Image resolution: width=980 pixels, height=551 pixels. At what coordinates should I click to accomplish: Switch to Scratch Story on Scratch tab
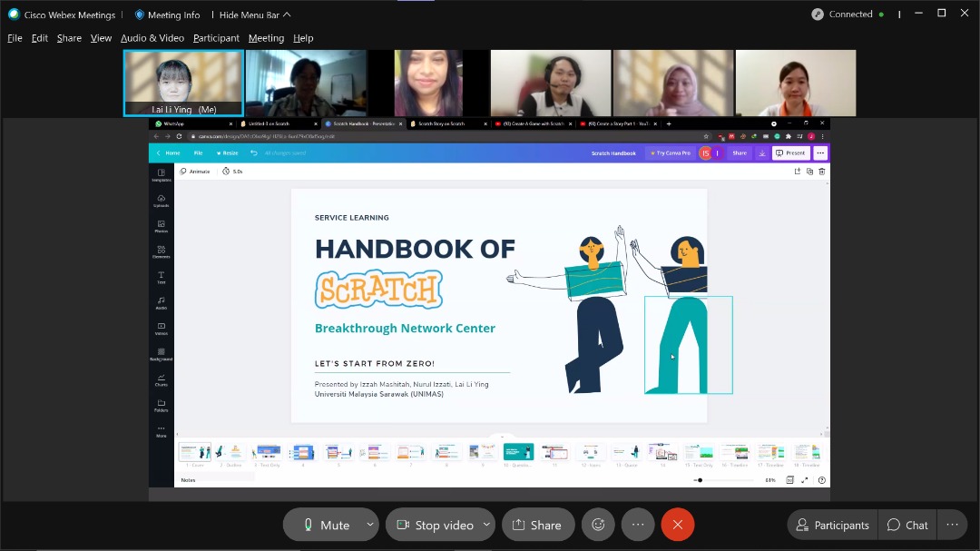[448, 123]
